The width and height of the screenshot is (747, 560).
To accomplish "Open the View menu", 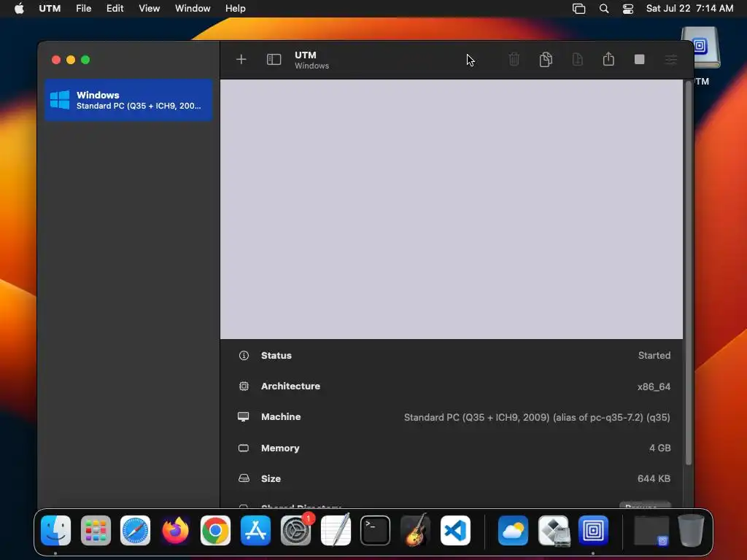I will [x=149, y=9].
